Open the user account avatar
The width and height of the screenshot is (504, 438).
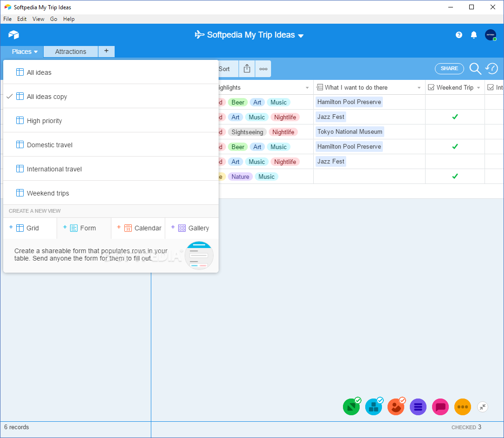pyautogui.click(x=491, y=35)
